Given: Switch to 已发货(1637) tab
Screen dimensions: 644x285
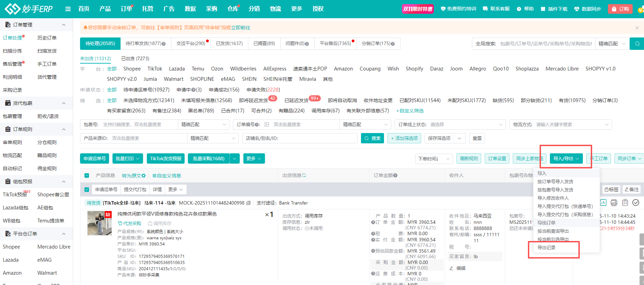Looking at the screenshot, I should click(x=229, y=44).
